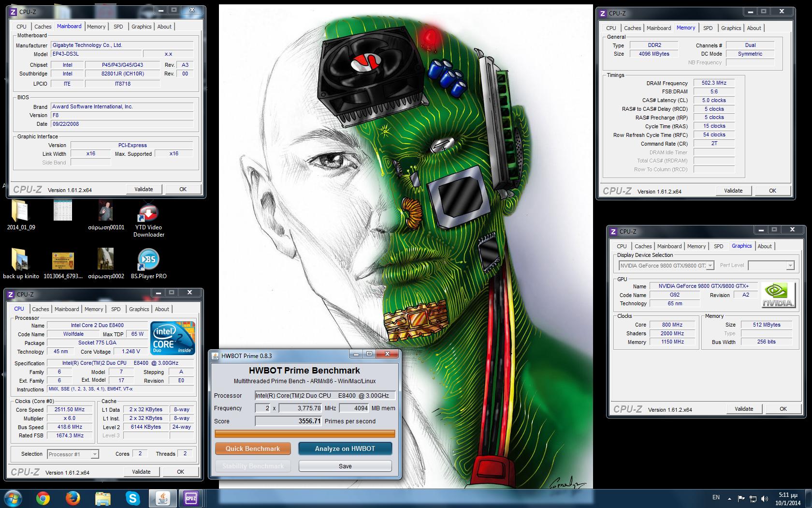Viewport: 812px width, 508px height.
Task: Click the Action Center flag icon in the tray
Action: [x=741, y=498]
